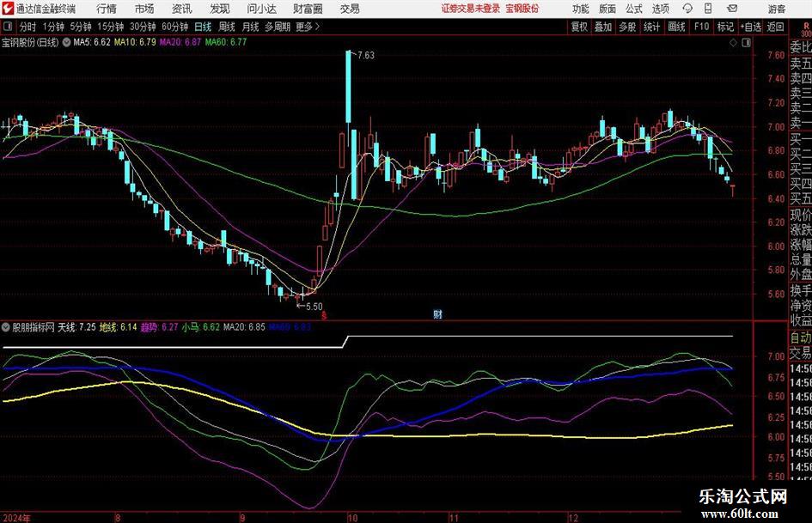Click the 自动 tab in right panel
812x523 pixels.
pos(801,338)
